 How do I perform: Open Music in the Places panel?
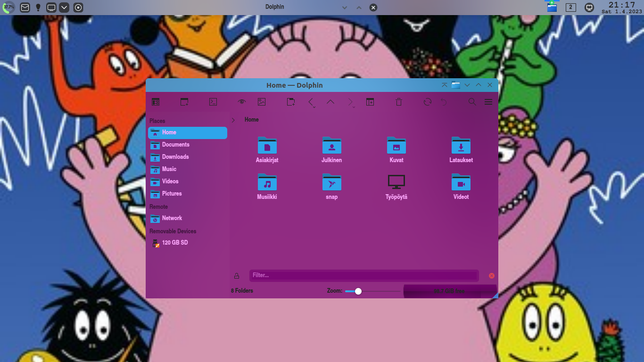188,170
